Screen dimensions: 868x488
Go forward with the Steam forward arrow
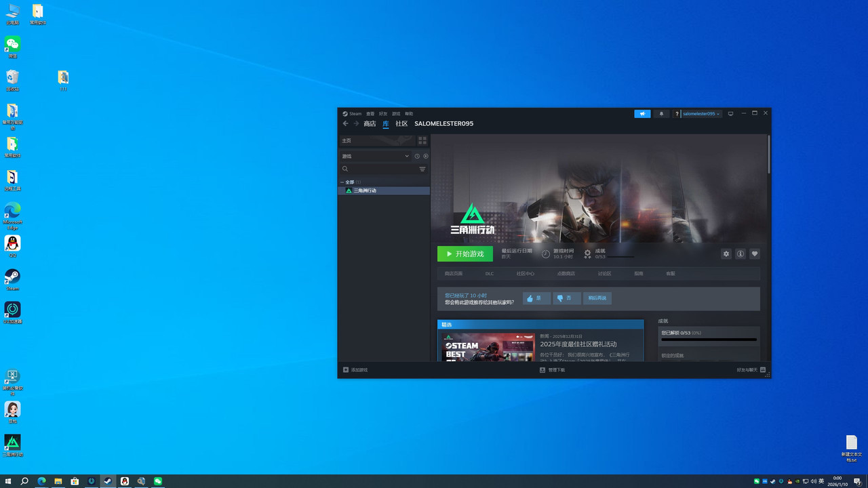click(x=356, y=123)
